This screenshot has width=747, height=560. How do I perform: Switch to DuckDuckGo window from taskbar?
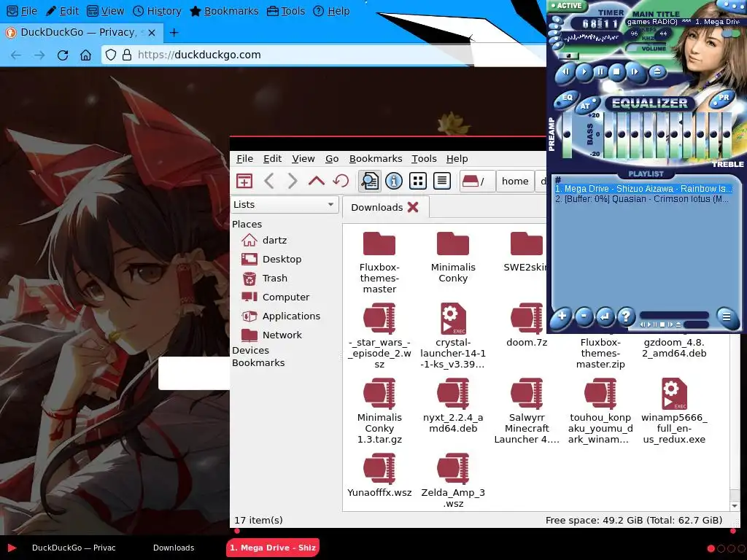pos(74,548)
